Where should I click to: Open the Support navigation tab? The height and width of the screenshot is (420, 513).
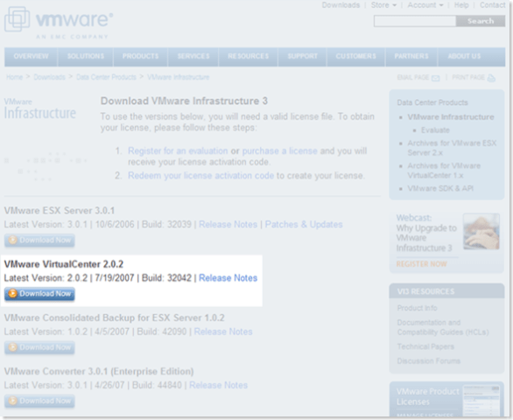pyautogui.click(x=302, y=56)
